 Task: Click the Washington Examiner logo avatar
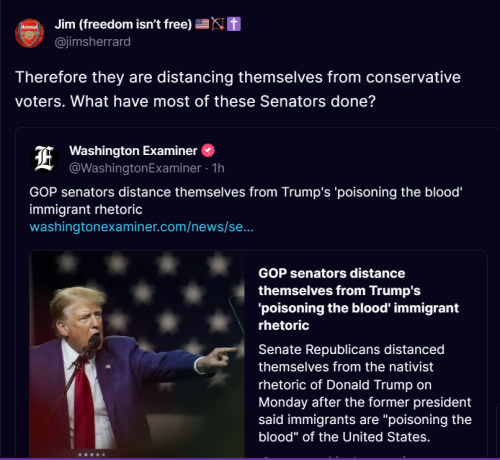(44, 159)
